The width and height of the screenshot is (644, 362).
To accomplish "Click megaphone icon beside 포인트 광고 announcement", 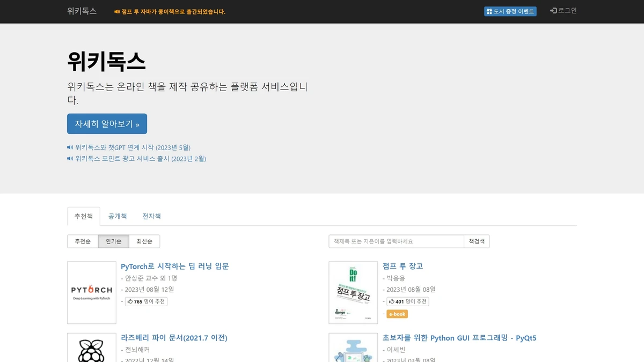I will coord(70,159).
